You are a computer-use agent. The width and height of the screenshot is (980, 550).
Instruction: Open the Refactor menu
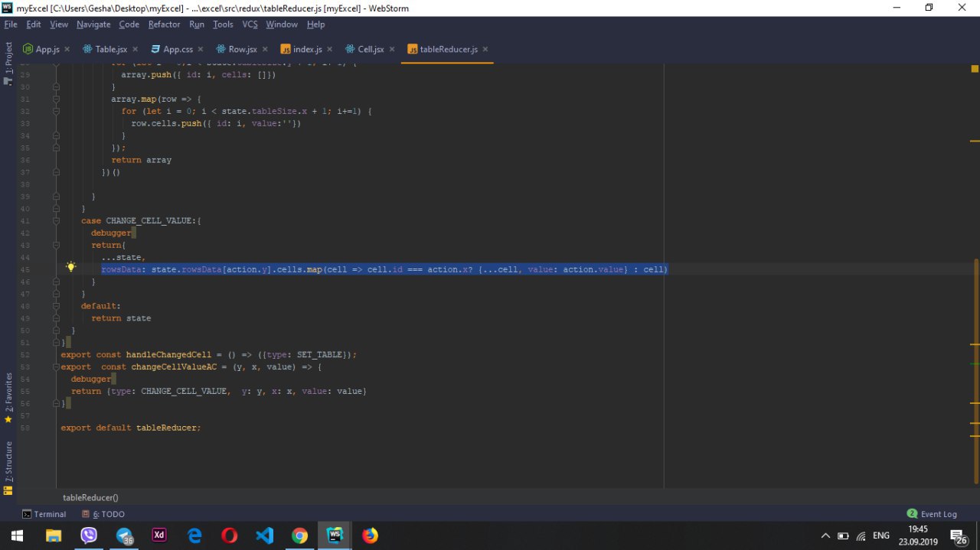pos(164,24)
